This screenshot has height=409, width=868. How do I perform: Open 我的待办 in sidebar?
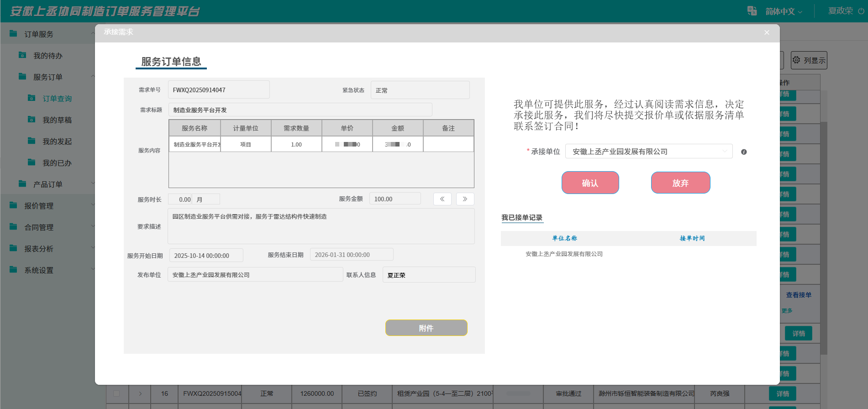(x=47, y=56)
